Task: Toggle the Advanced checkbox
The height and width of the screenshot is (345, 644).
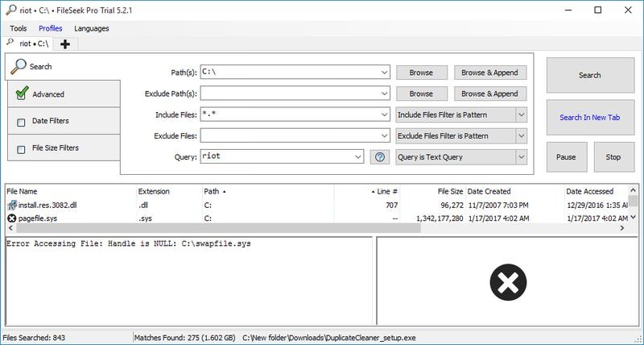Action: coord(21,94)
